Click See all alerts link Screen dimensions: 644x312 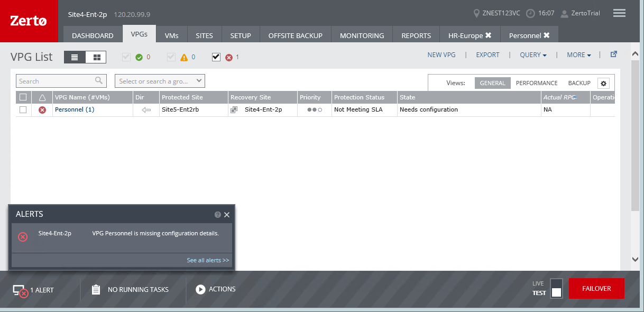(208, 260)
